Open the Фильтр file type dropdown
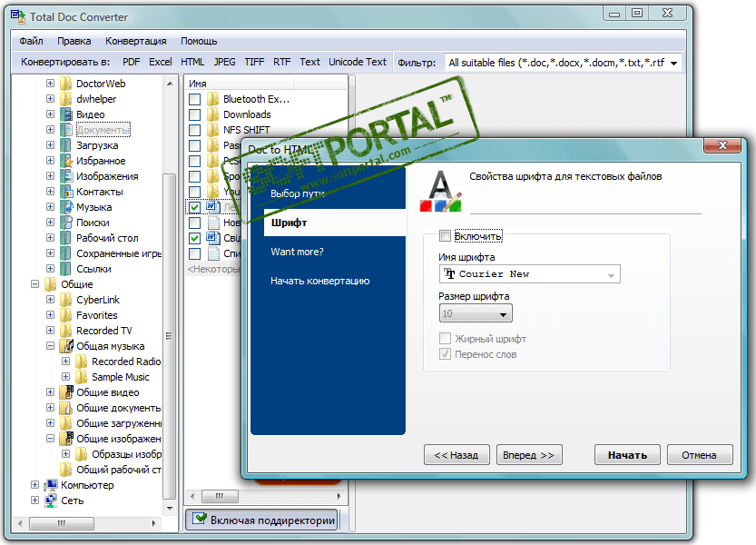Viewport: 756px width, 545px height. point(563,63)
